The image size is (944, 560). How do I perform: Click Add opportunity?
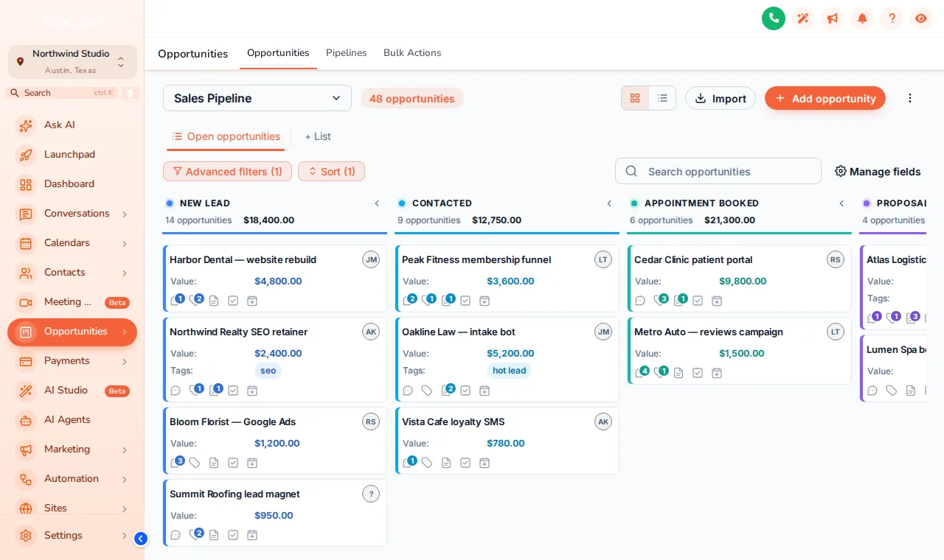(x=825, y=98)
